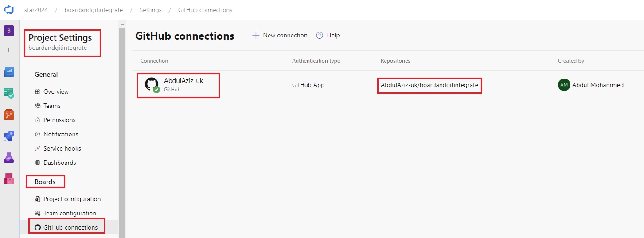Click the AM user avatar circle
Screen dimensions: 644x238
pyautogui.click(x=564, y=85)
